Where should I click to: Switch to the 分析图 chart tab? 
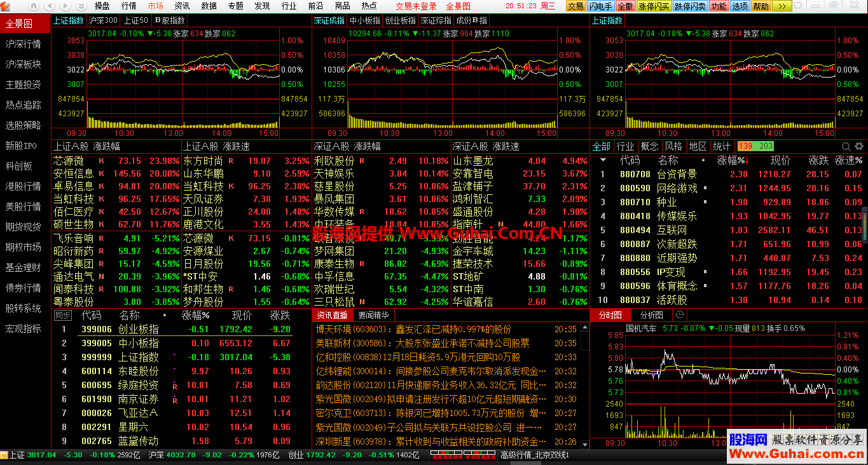651,315
